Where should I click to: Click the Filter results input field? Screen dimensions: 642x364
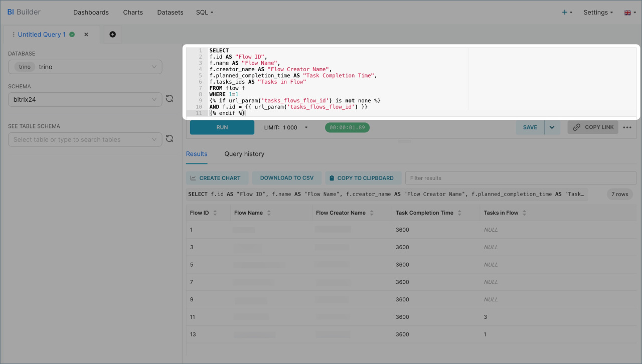520,178
